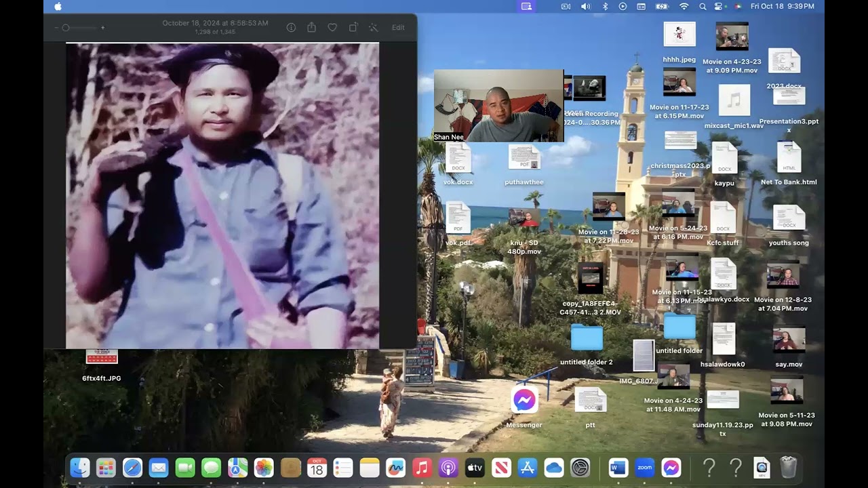Open Microsoft Word from the dock
Image resolution: width=868 pixels, height=488 pixels.
tap(618, 468)
